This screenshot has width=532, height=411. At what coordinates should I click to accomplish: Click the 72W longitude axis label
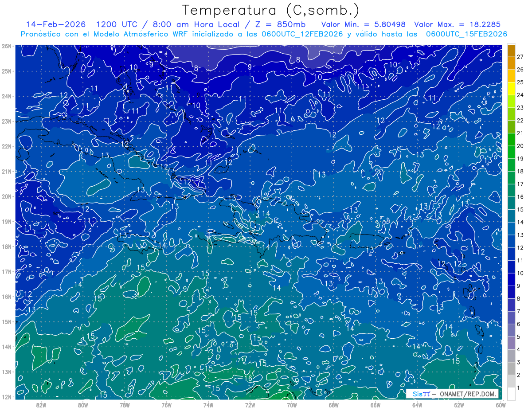[250, 404]
